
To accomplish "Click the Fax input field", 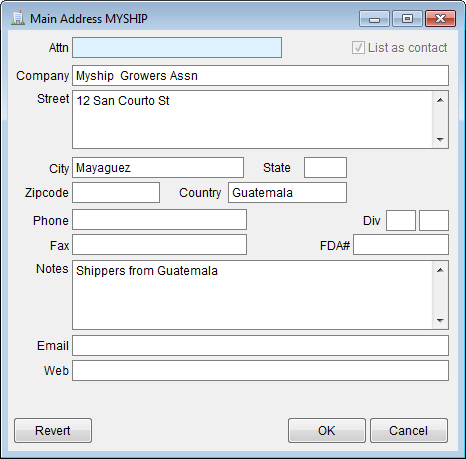I will pyautogui.click(x=159, y=245).
